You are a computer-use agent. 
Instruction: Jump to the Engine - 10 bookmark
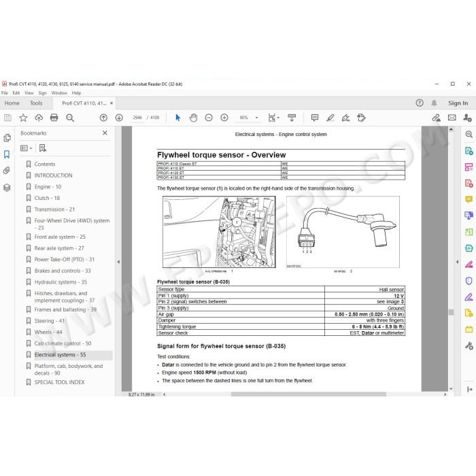tap(48, 187)
